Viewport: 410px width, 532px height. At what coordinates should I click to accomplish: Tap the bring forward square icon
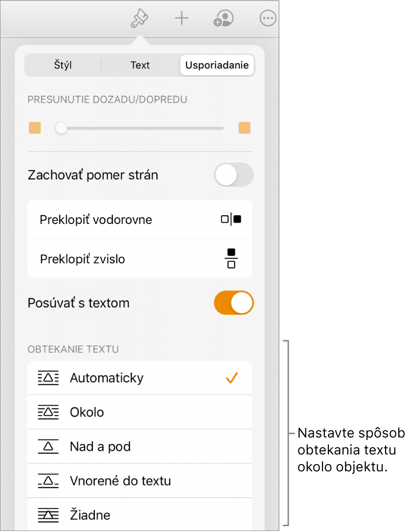tap(244, 128)
